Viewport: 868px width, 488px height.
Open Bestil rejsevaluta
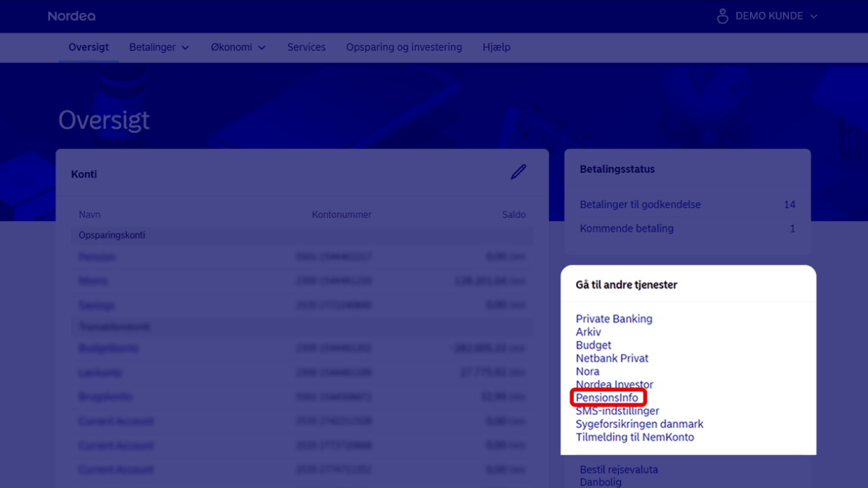[x=619, y=470]
